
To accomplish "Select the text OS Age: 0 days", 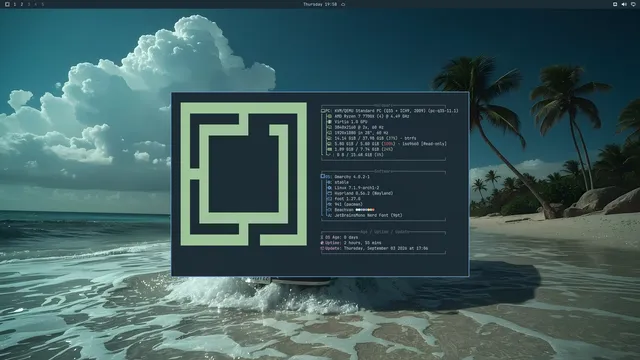I will pyautogui.click(x=342, y=237).
